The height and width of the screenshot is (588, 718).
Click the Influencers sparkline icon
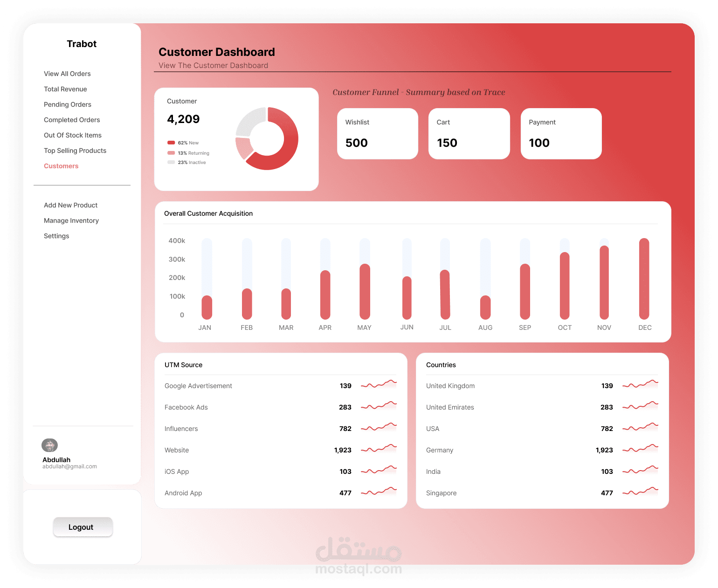379,427
